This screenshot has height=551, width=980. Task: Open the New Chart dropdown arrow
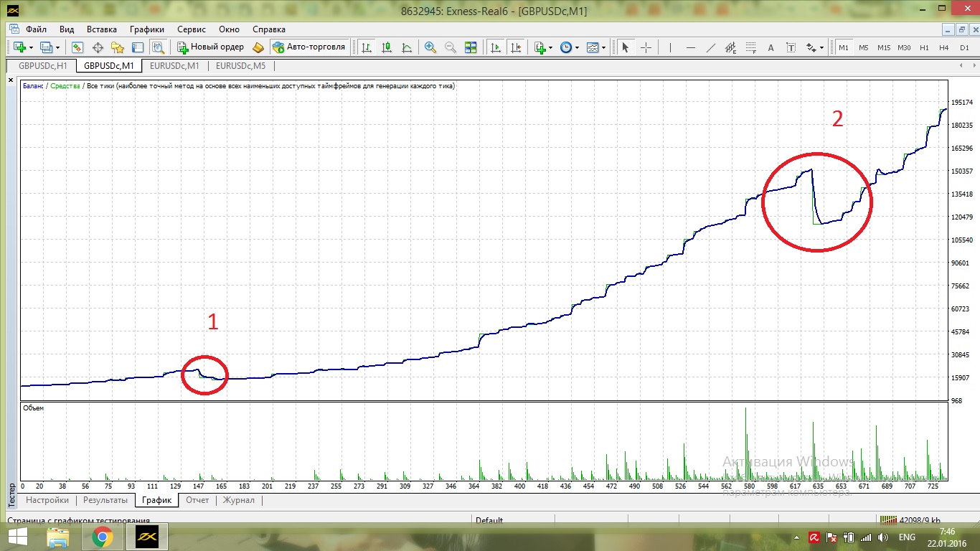pos(31,47)
